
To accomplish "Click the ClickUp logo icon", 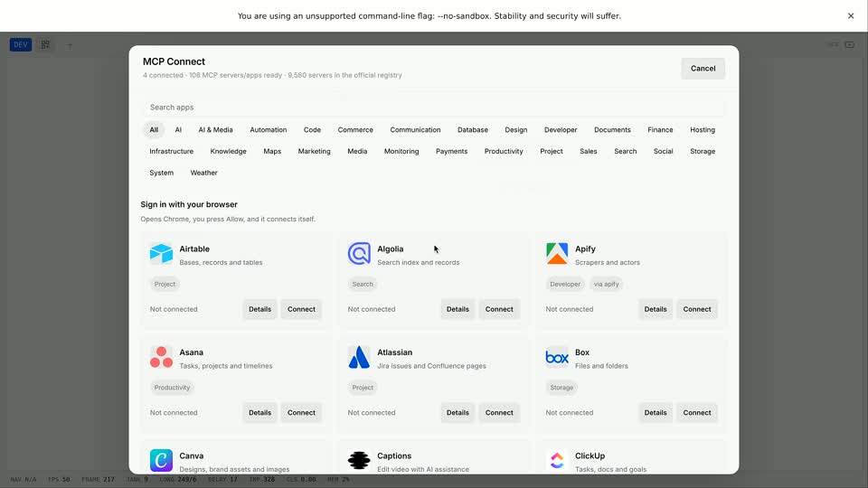I will (x=557, y=460).
